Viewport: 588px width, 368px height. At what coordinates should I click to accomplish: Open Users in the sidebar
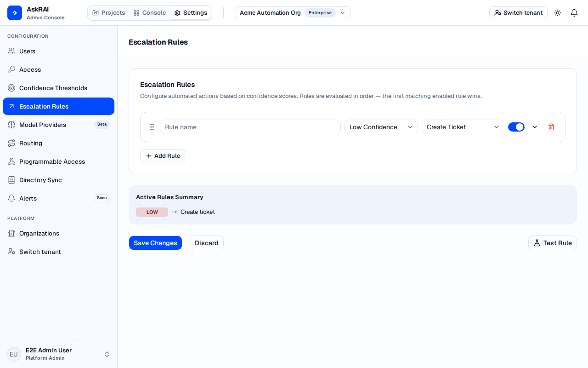59,51
